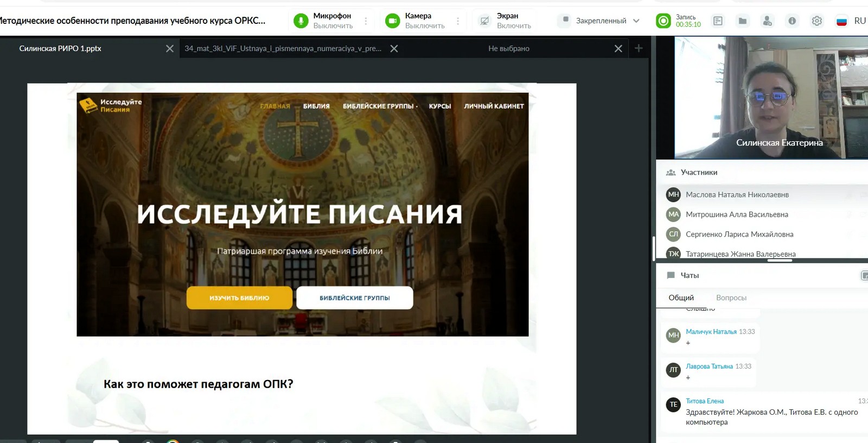868x443 pixels.
Task: Close the Не выбрано tab
Action: pos(618,48)
